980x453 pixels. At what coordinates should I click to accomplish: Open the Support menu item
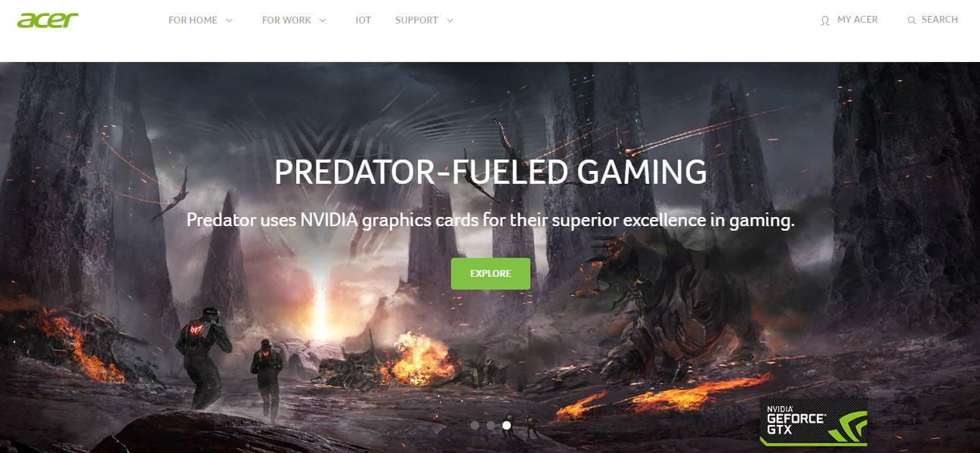tap(416, 20)
